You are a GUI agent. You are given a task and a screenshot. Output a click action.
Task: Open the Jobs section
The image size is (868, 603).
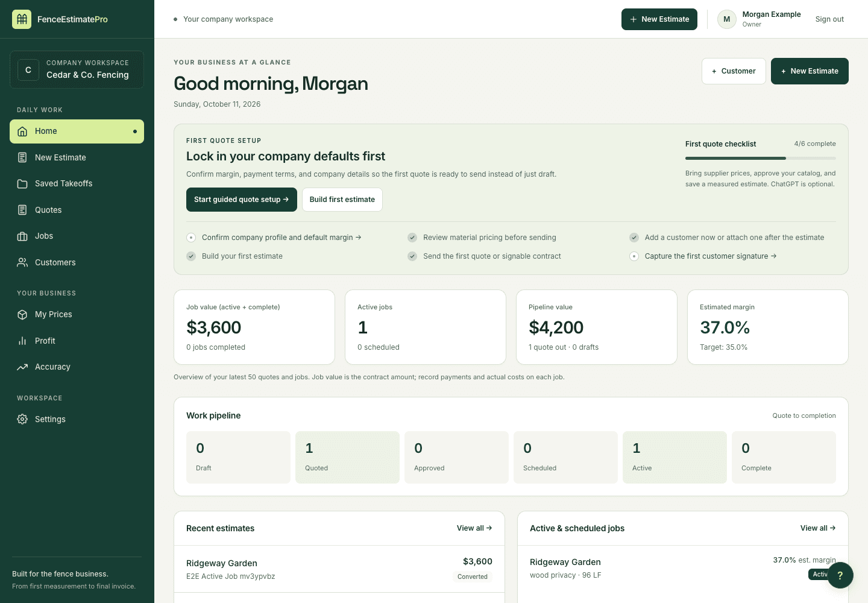coord(77,236)
